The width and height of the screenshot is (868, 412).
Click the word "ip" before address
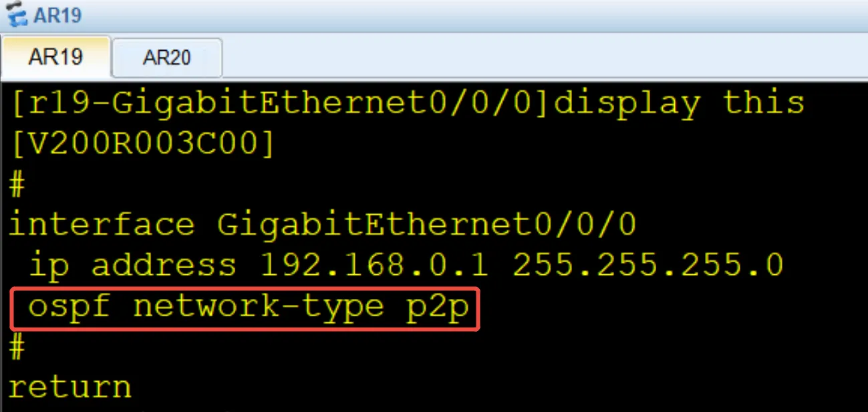click(49, 266)
